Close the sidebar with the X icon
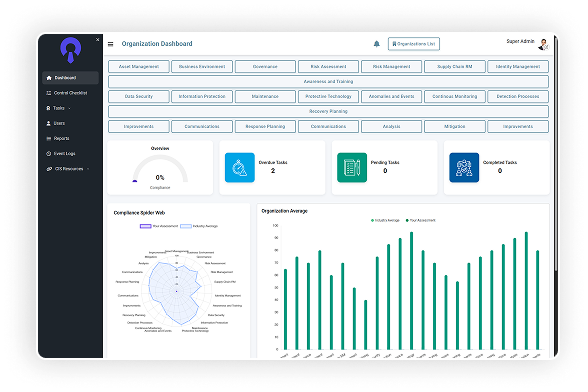 pyautogui.click(x=98, y=39)
